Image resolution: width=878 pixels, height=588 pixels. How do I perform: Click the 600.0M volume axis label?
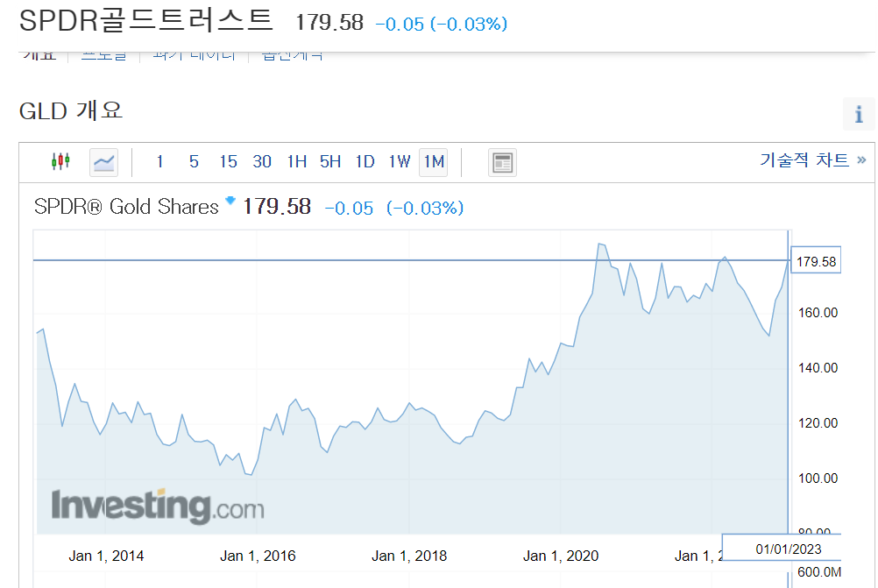point(819,571)
